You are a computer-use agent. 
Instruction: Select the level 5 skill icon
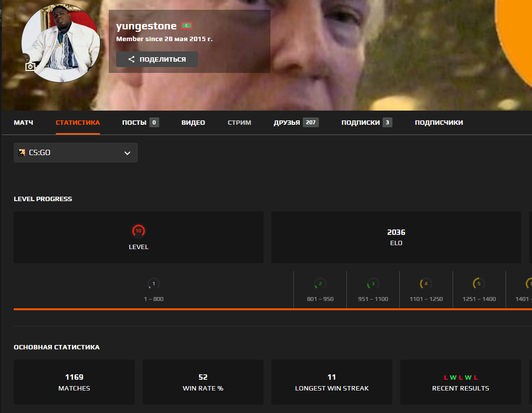479,284
